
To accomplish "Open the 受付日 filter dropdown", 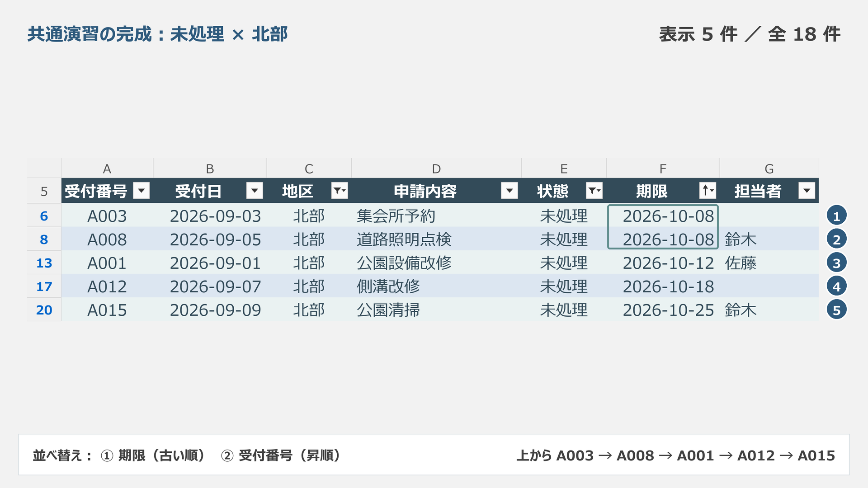I will click(255, 191).
